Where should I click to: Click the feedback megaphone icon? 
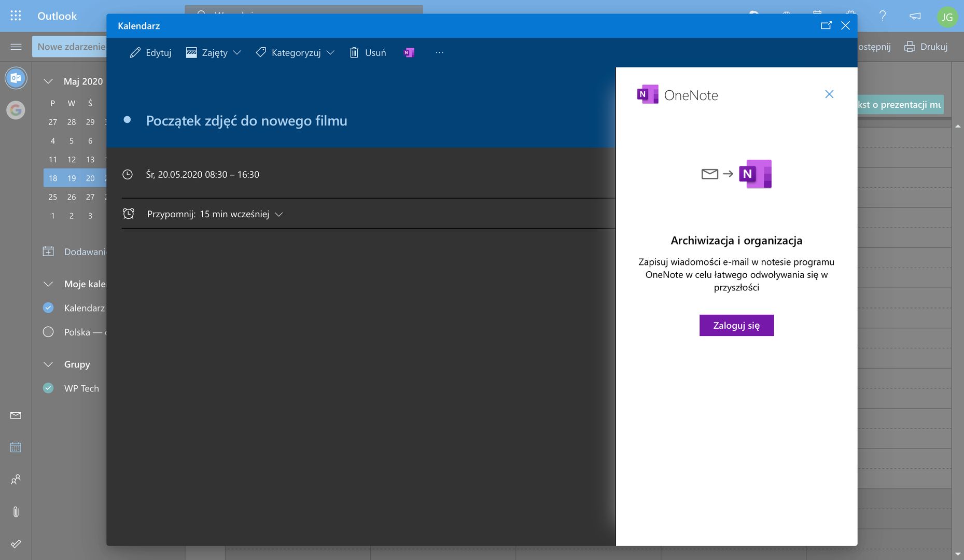[x=915, y=16]
